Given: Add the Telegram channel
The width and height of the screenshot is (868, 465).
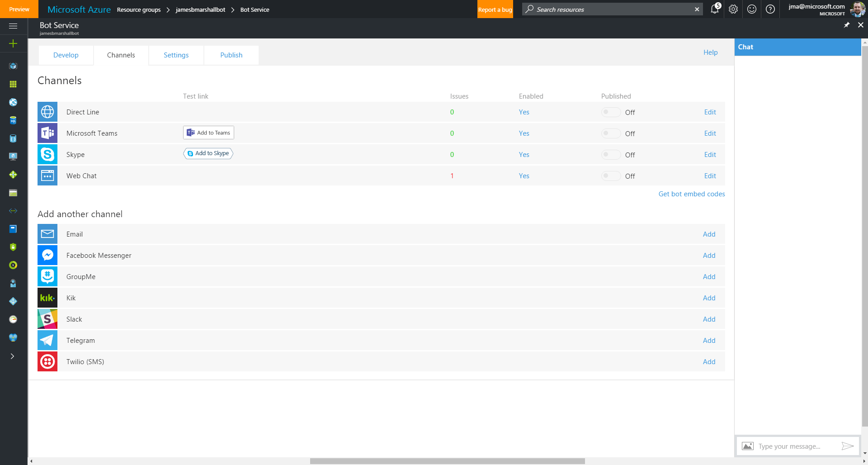Looking at the screenshot, I should click(709, 341).
